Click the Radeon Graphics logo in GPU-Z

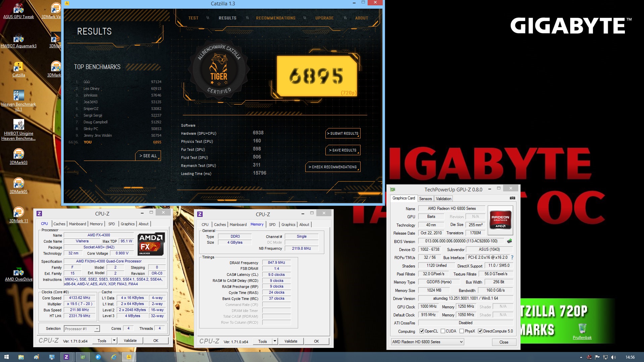pos(500,220)
